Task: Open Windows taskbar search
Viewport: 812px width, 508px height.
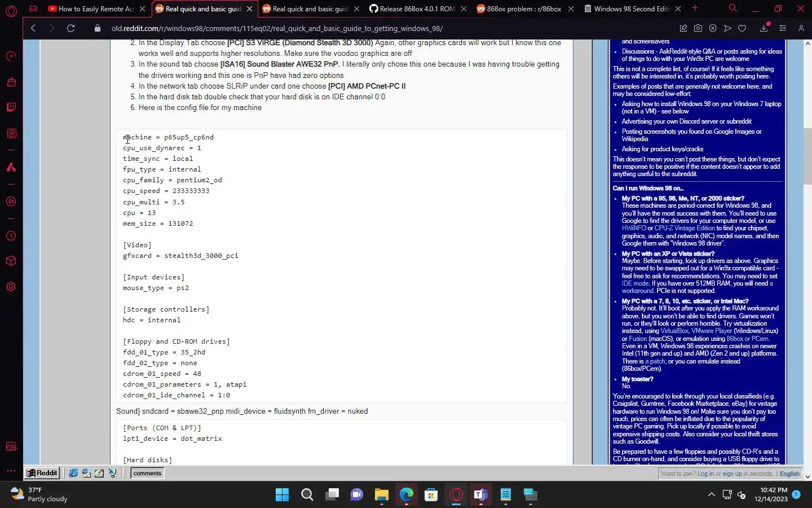Action: (307, 495)
